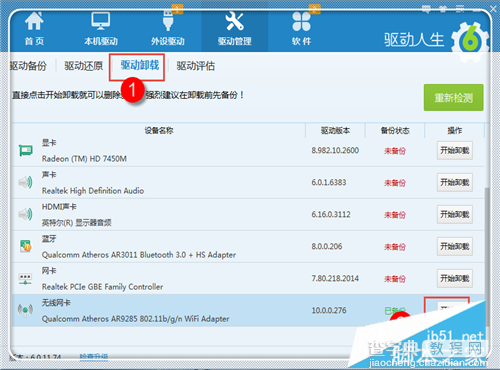
Task: Click the 驱动人生 6 gear logo
Action: (470, 41)
